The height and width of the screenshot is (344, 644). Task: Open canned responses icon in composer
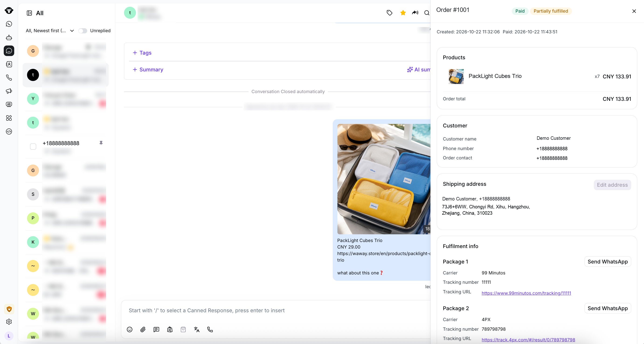point(156,330)
